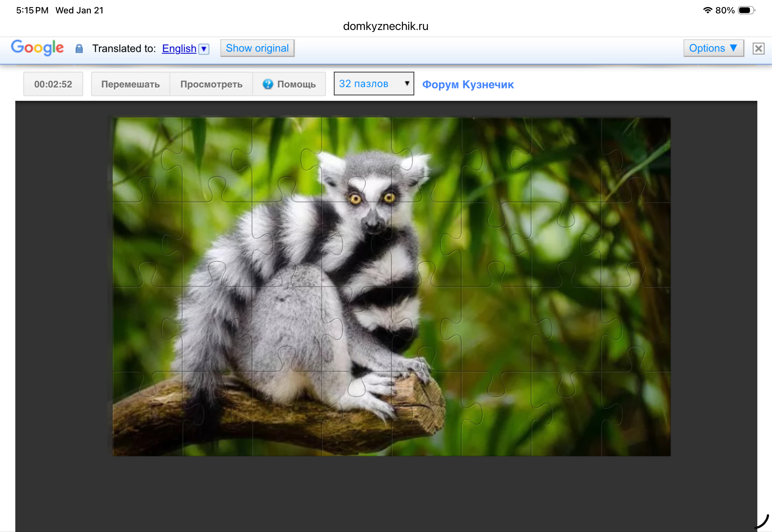772x532 pixels.
Task: Click Show original button
Action: [257, 48]
